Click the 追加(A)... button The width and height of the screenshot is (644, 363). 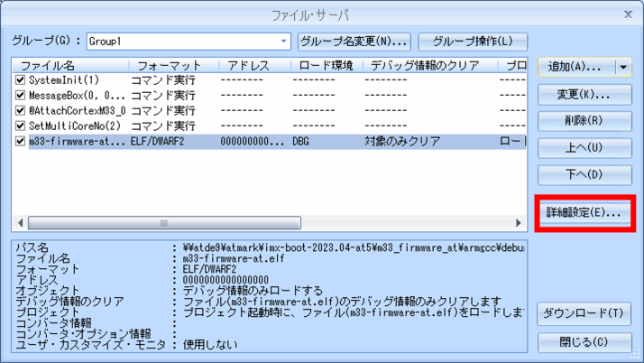point(575,67)
